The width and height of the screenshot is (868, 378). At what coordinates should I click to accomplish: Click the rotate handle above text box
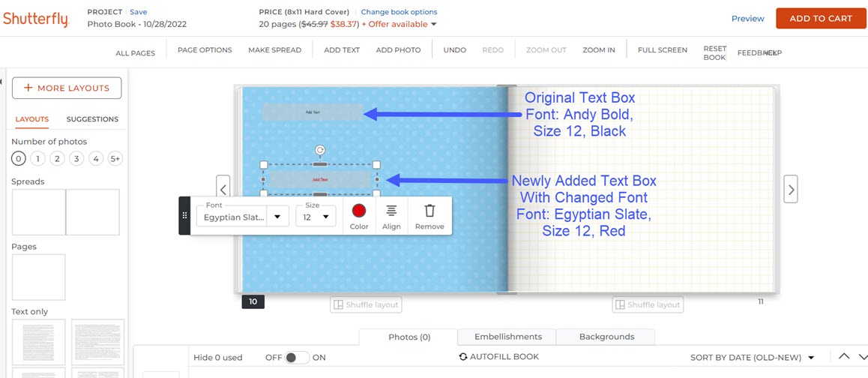(x=320, y=150)
